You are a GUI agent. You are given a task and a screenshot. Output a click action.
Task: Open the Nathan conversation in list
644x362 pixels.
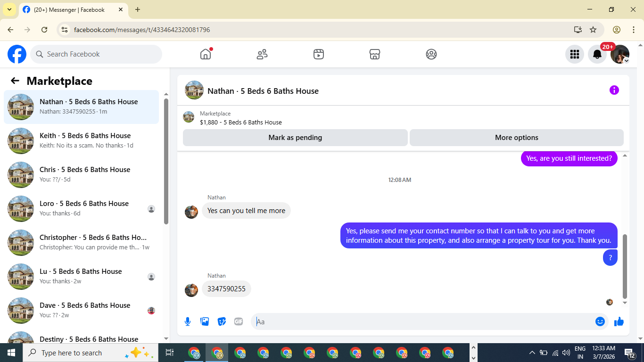click(x=81, y=107)
